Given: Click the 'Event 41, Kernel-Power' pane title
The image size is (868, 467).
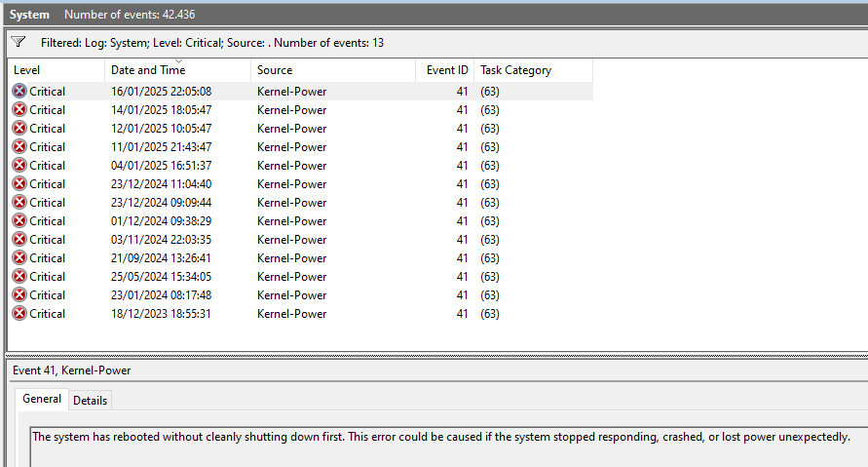Looking at the screenshot, I should coord(71,370).
